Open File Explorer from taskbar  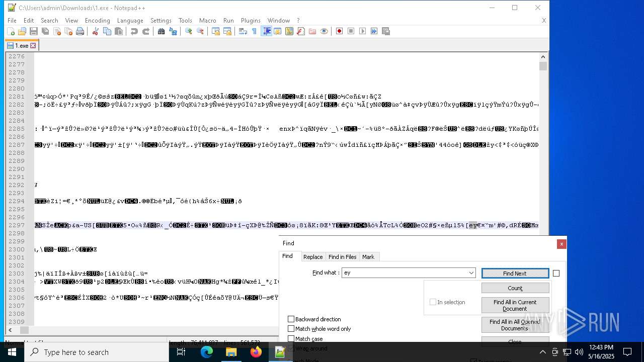[x=231, y=352]
